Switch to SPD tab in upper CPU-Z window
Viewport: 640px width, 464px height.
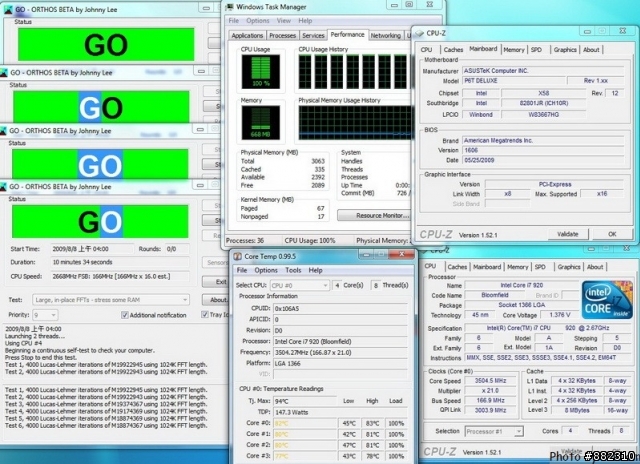point(536,49)
